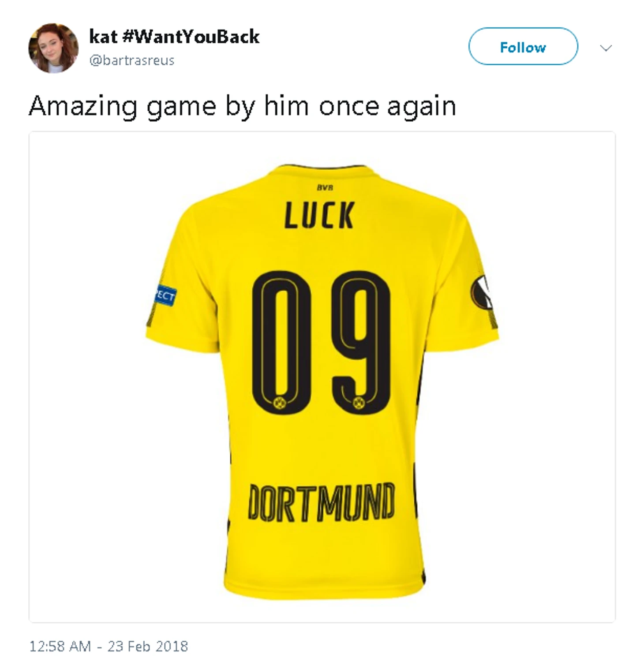The image size is (644, 669).
Task: Select the #WantYouBack hashtag in the name
Action: coord(191,37)
